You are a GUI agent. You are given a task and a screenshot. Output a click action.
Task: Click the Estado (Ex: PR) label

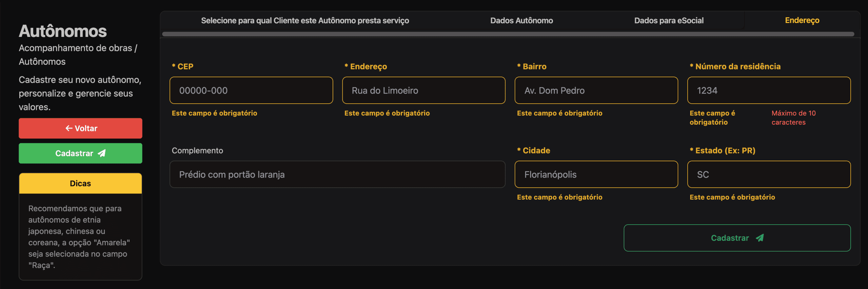[725, 151]
